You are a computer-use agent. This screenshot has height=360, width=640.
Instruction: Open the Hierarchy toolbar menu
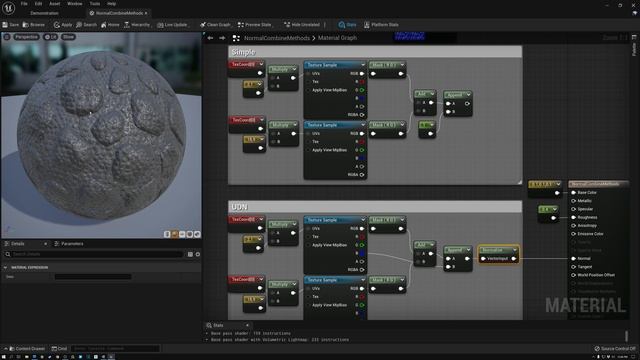[x=138, y=25]
